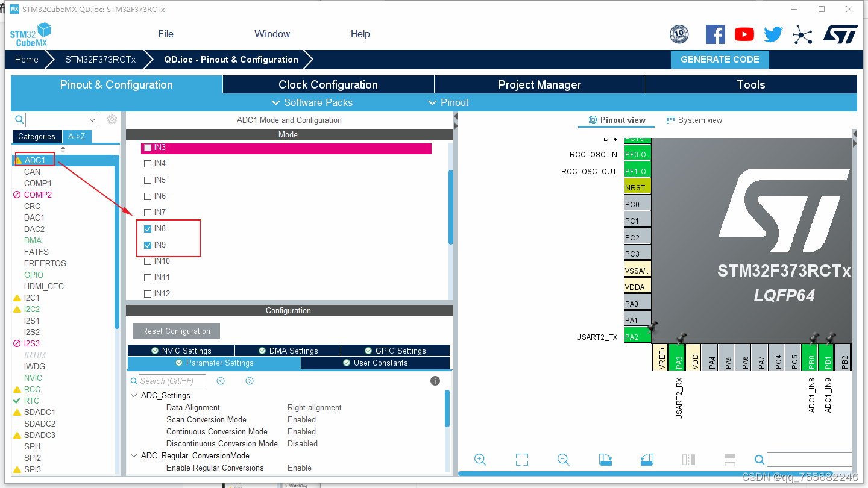Enable the IN11 channel checkbox
The image size is (868, 488).
point(148,278)
